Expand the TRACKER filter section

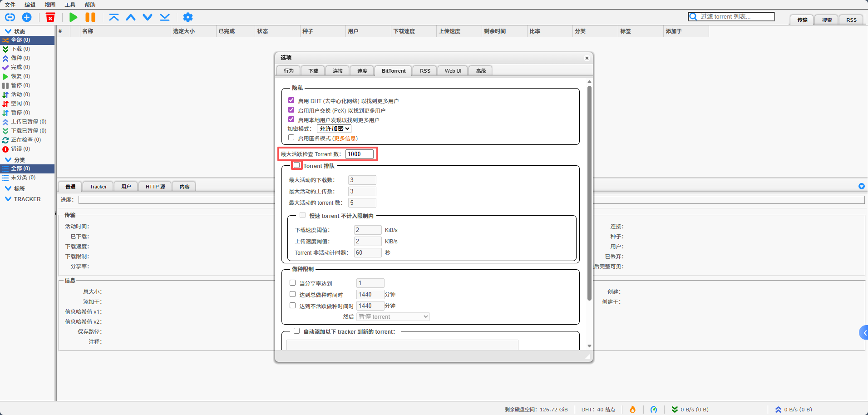pyautogui.click(x=8, y=199)
